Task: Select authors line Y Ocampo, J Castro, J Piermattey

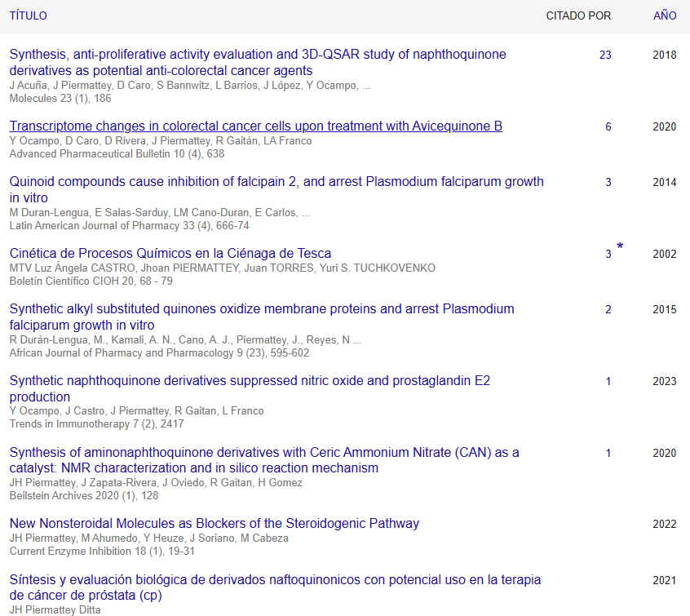Action: pos(136,411)
